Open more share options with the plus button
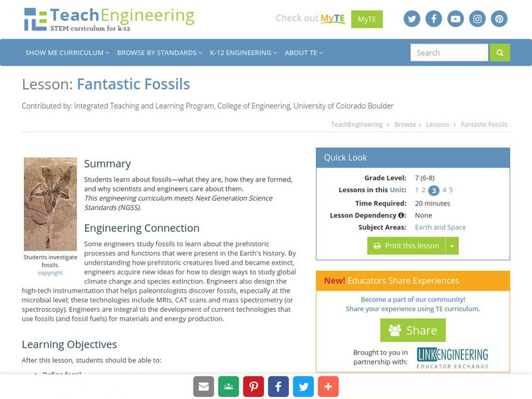The height and width of the screenshot is (399, 532). click(328, 386)
